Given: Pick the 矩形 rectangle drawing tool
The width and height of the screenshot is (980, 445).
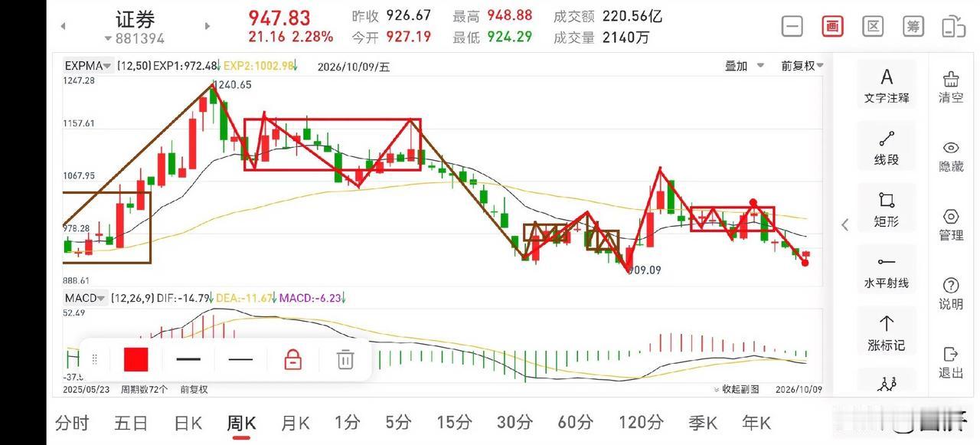Looking at the screenshot, I should coord(887,210).
